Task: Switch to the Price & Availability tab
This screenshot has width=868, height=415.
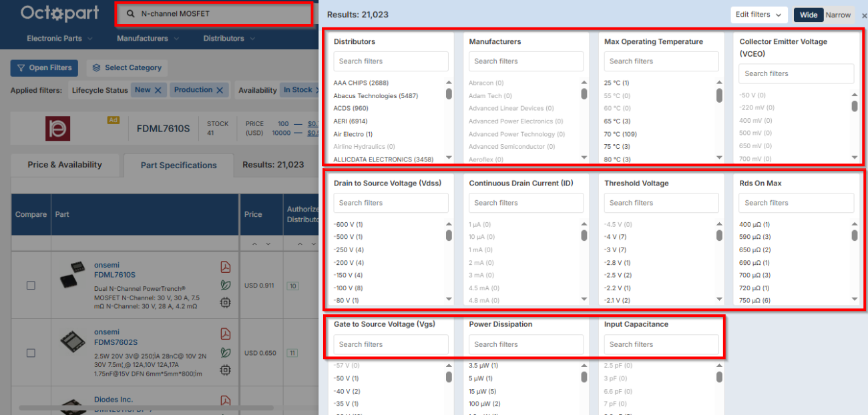Action: [65, 165]
